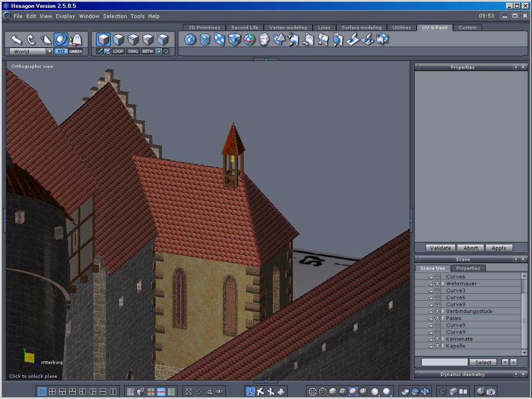Screen dimensions: 532x399
Task: Click the RING selection button
Action: coord(133,51)
